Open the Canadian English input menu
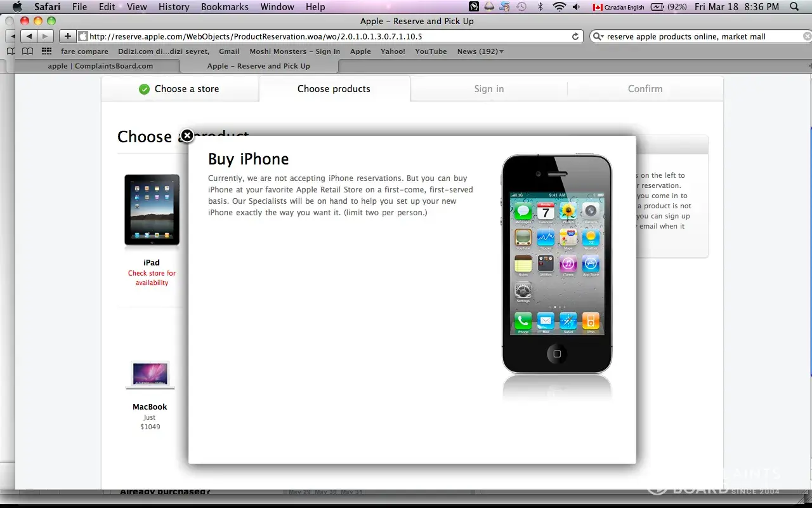 (619, 7)
